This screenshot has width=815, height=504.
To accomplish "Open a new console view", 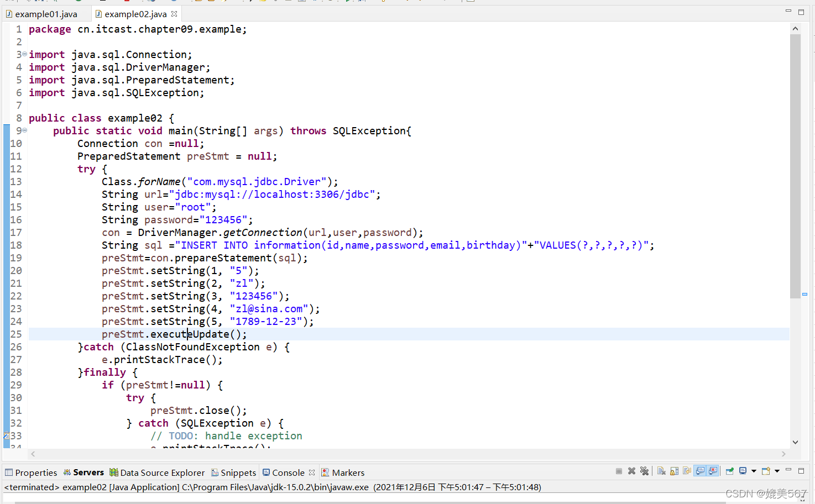I will 765,470.
